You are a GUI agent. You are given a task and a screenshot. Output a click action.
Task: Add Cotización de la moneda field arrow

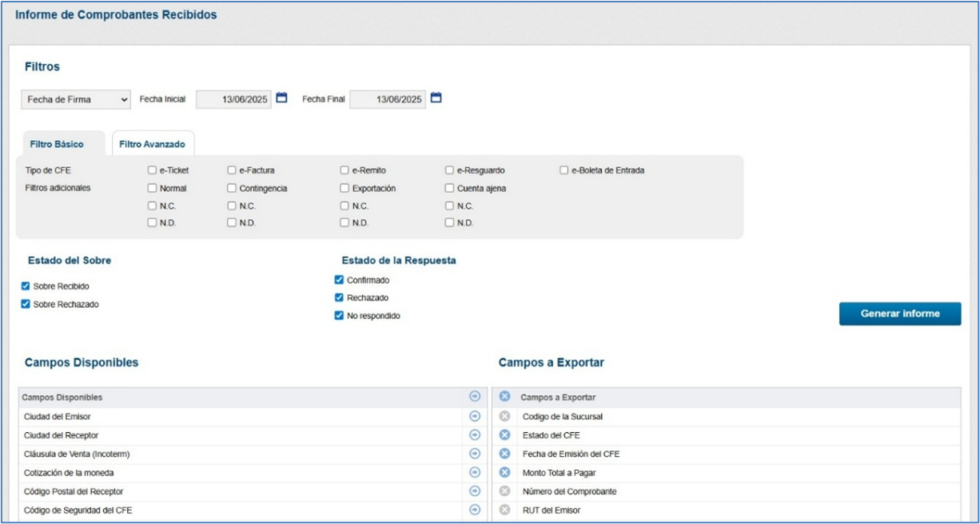(x=475, y=472)
